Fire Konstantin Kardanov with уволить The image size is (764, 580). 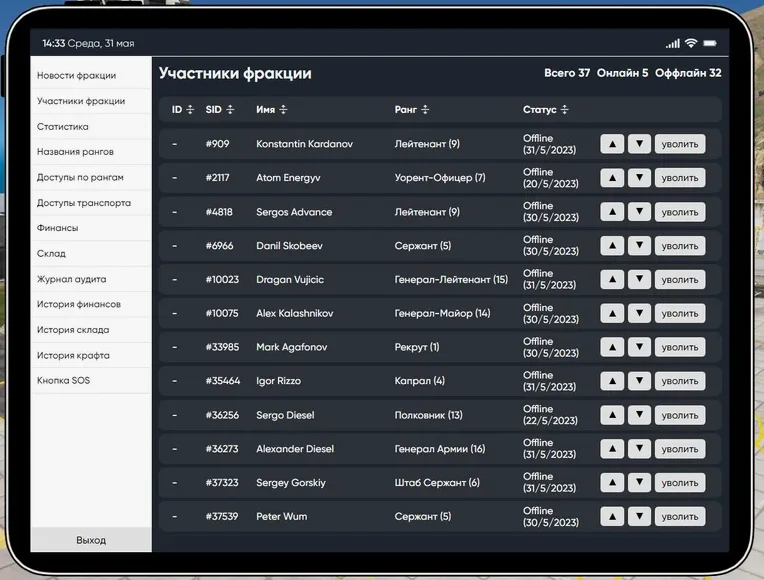click(x=680, y=144)
